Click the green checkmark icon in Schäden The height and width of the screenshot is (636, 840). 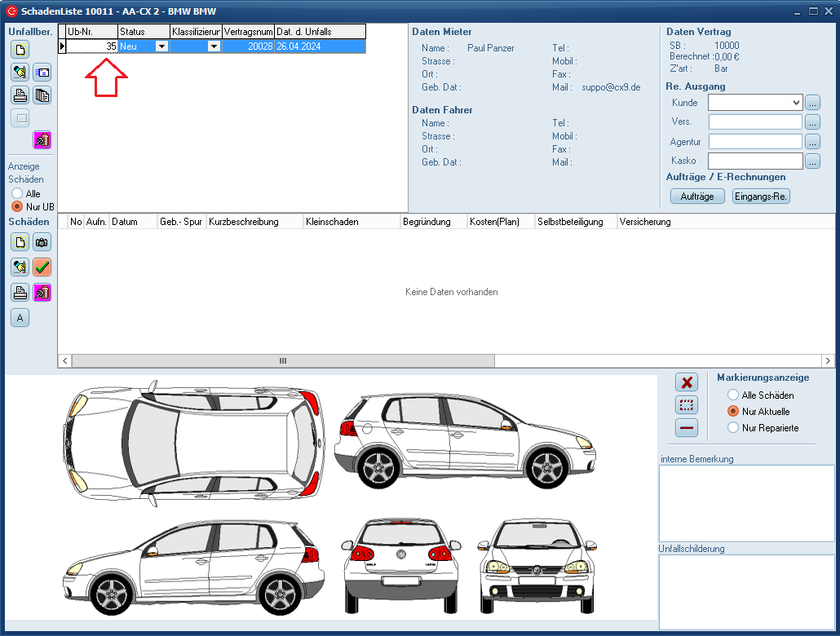42,267
